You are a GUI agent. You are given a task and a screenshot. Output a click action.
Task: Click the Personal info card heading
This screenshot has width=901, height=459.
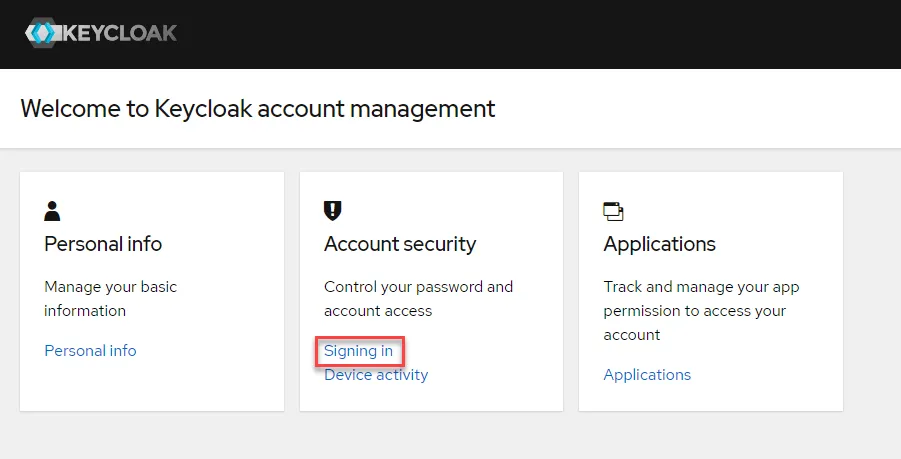pyautogui.click(x=103, y=244)
